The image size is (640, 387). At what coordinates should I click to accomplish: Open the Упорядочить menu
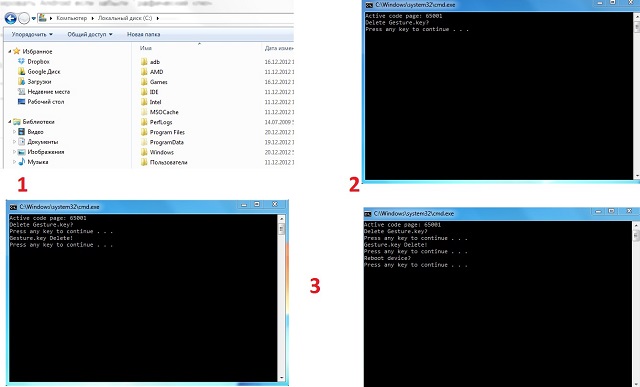[32, 34]
